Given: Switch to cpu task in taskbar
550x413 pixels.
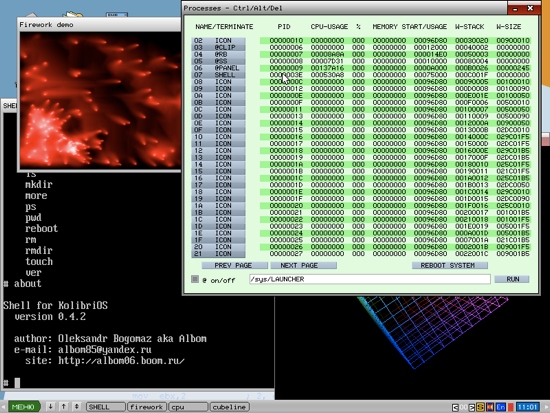Looking at the screenshot, I should pyautogui.click(x=188, y=407).
